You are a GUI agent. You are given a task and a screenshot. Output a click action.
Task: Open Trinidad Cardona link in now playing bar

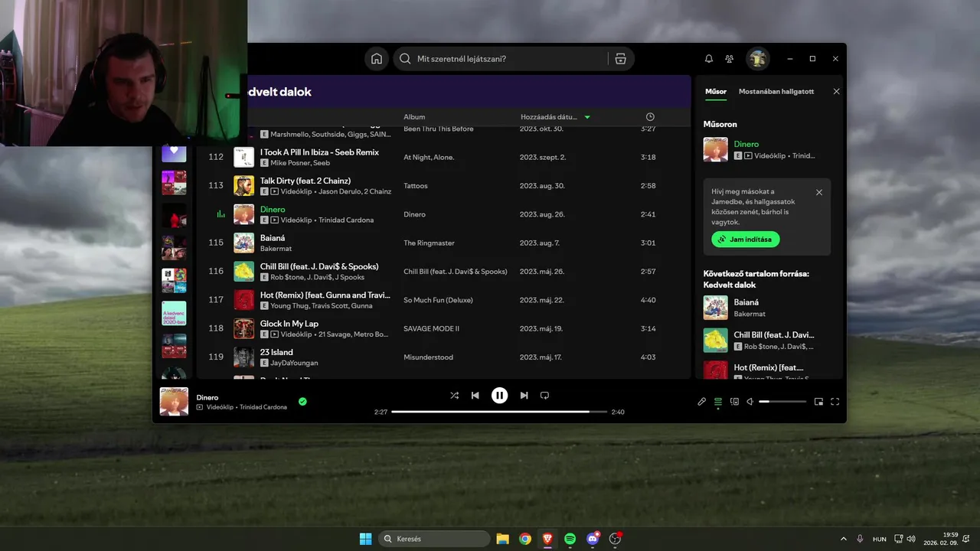pos(263,407)
